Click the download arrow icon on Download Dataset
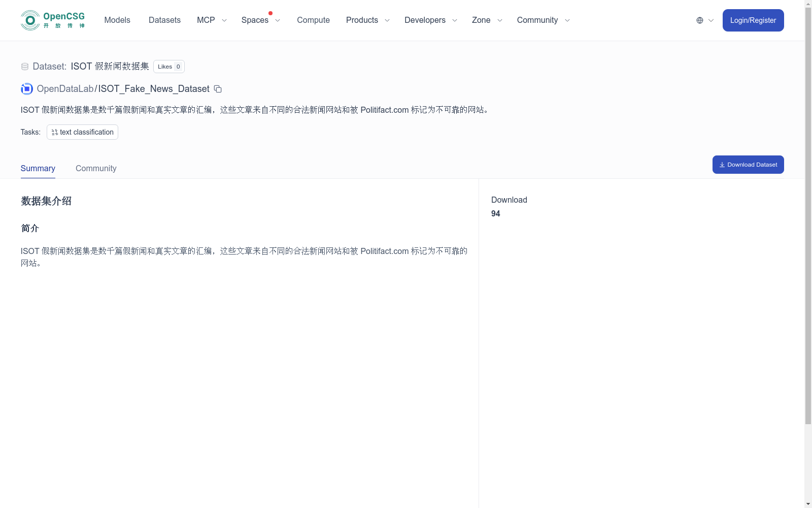812x508 pixels. (x=722, y=164)
